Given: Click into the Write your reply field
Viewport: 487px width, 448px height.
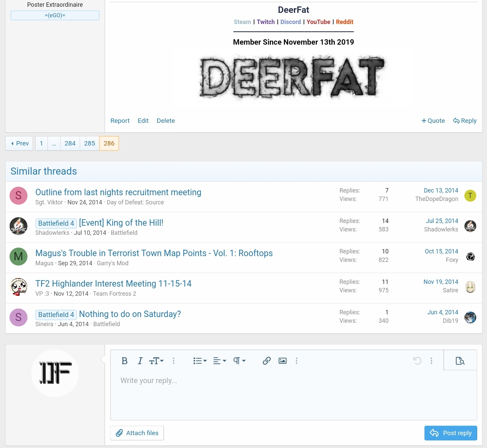Looking at the screenshot, I should [294, 395].
